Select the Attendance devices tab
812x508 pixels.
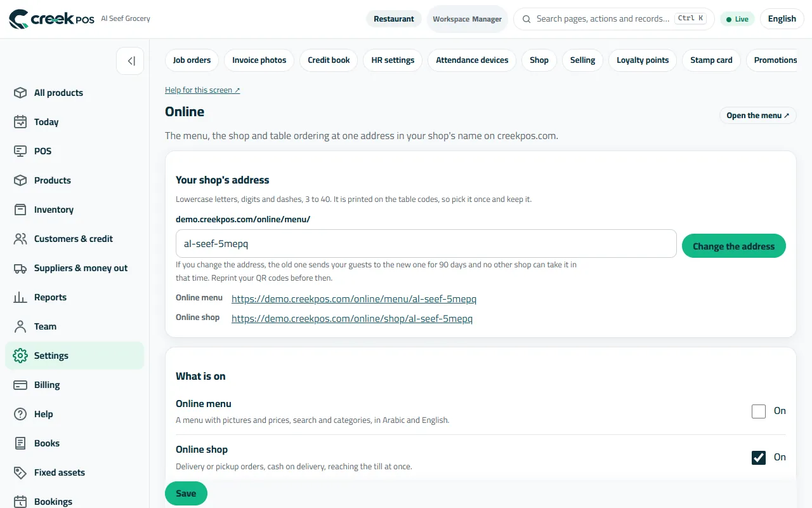[x=472, y=60]
